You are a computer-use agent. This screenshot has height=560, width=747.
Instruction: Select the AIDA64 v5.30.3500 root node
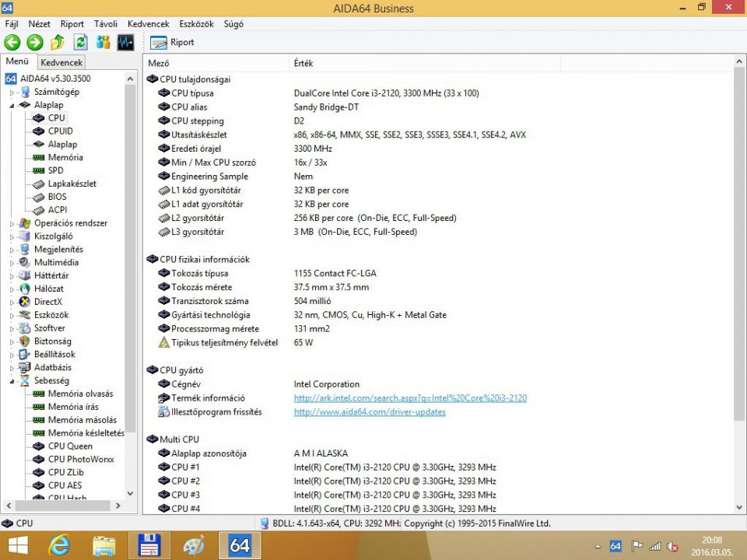[54, 79]
